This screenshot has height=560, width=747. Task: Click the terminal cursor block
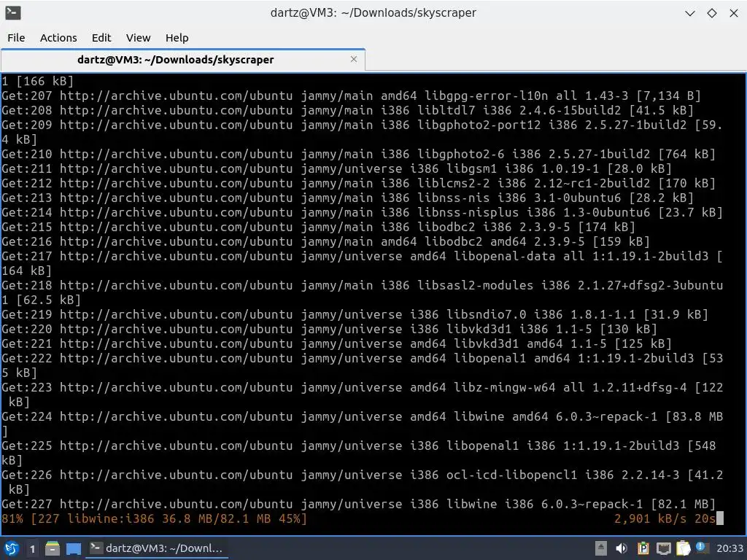720,518
